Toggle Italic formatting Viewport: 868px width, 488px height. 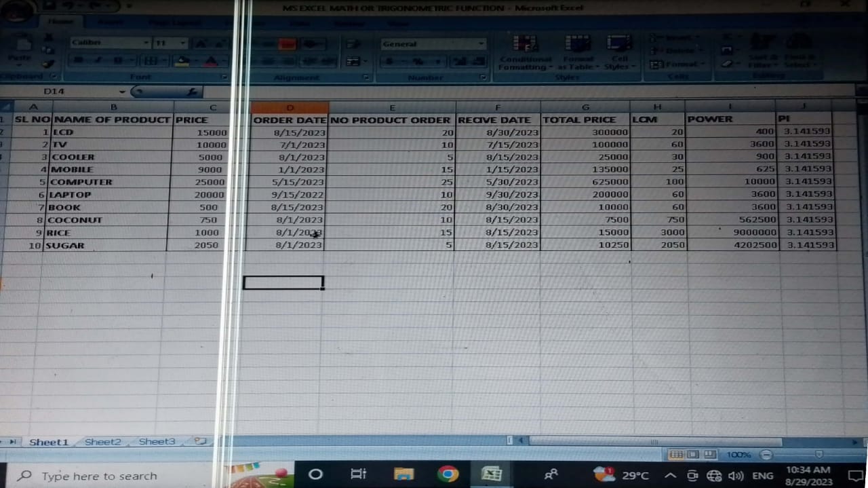97,61
